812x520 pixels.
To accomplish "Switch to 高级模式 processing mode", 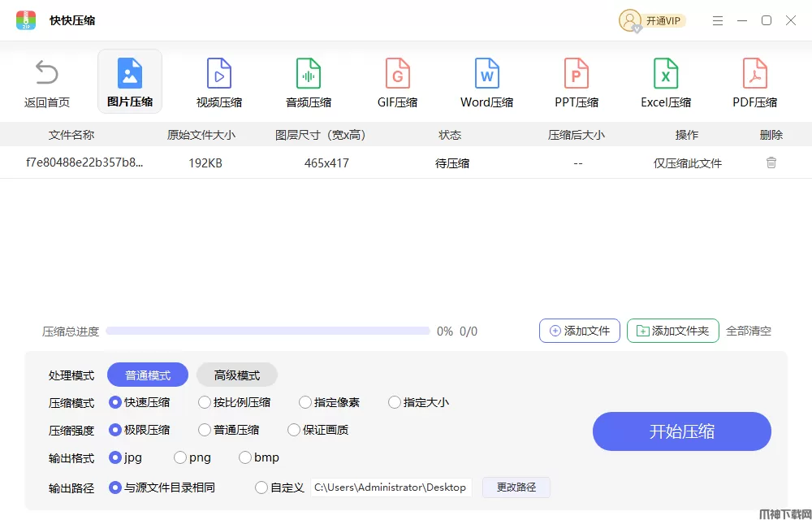I will [x=236, y=375].
